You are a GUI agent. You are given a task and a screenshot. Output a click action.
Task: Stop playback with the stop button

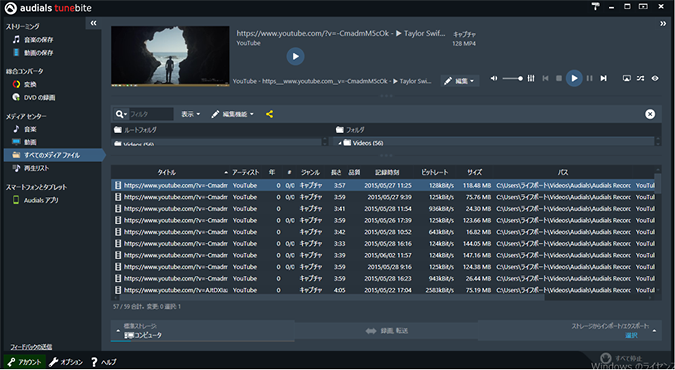(559, 78)
